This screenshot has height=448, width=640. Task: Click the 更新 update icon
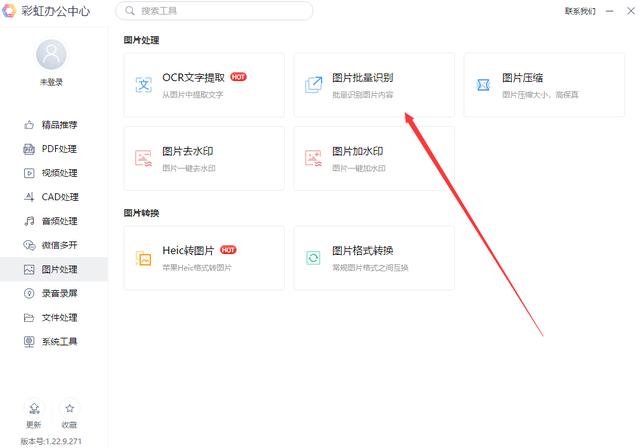35,408
